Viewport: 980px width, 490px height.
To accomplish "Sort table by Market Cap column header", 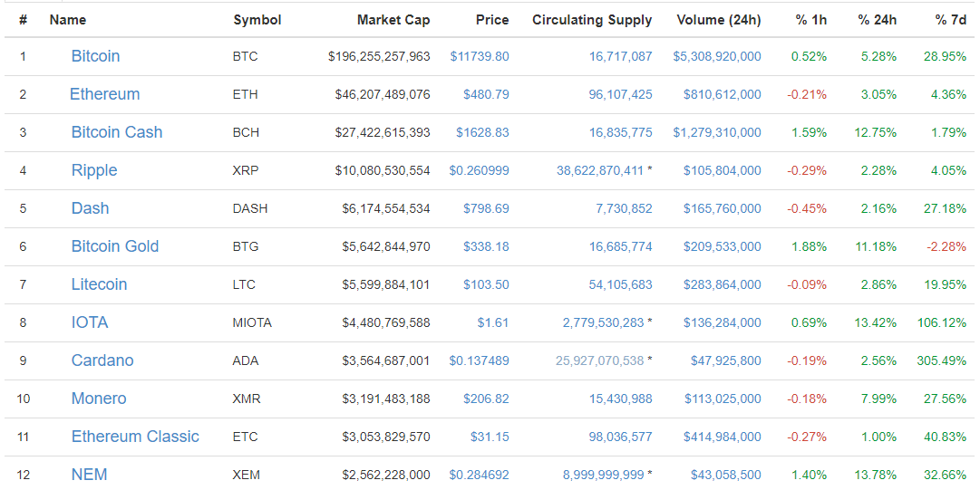I will click(393, 20).
